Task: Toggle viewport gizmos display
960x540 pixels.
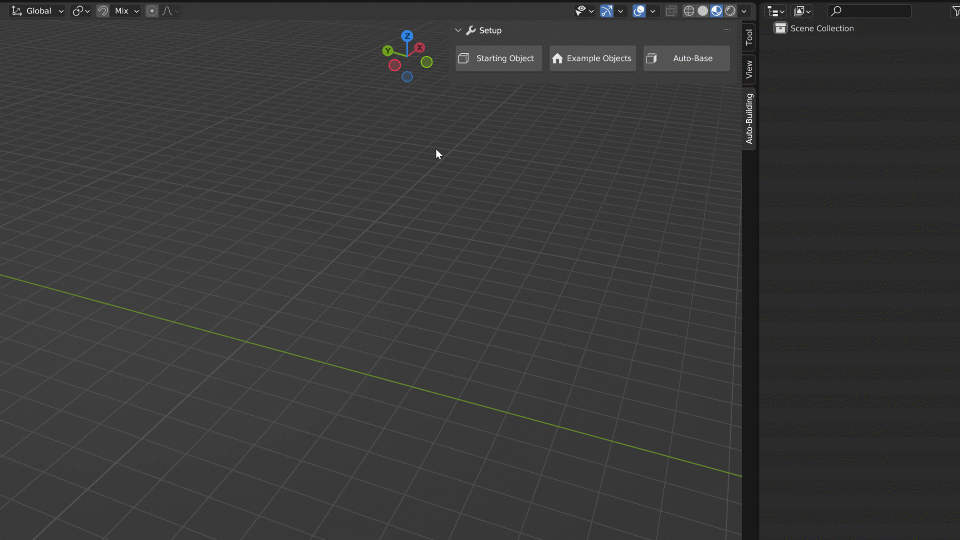Action: point(607,11)
